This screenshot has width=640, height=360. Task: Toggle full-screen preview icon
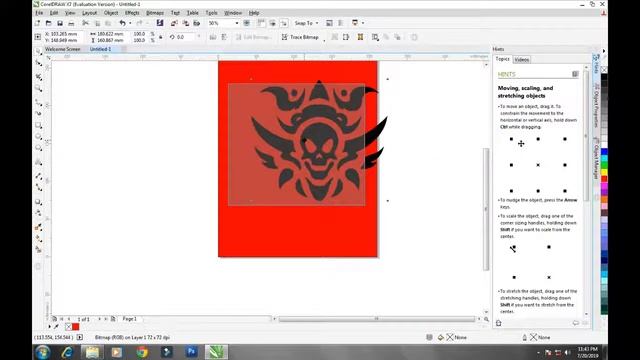tap(247, 23)
